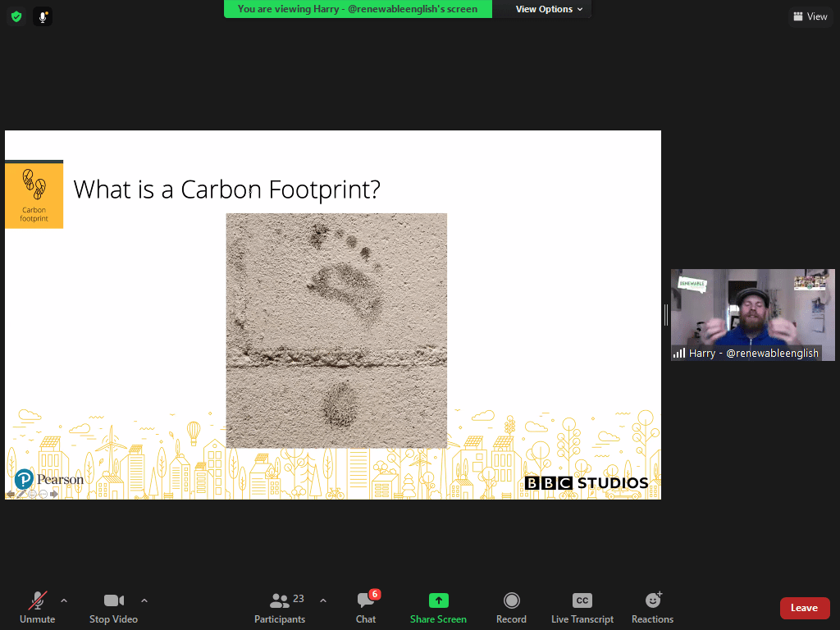This screenshot has width=840, height=630.
Task: Open the View layout menu
Action: 810,16
